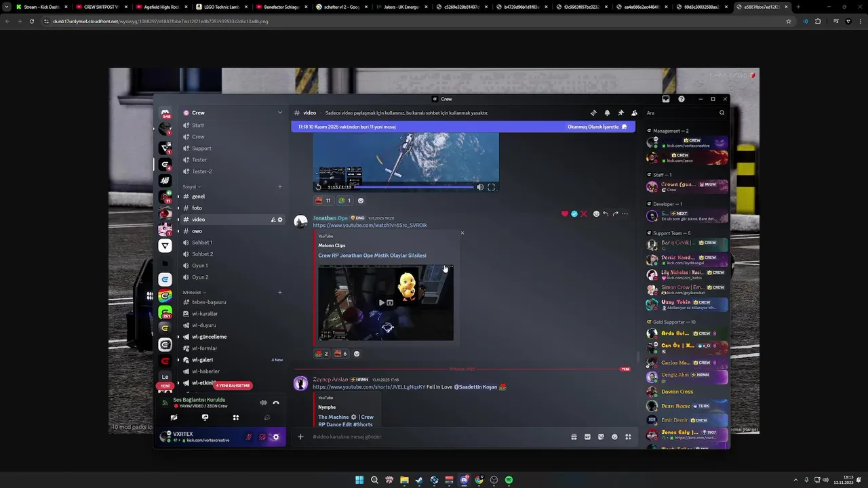Toggle noise suppression waveform icon

(x=264, y=403)
